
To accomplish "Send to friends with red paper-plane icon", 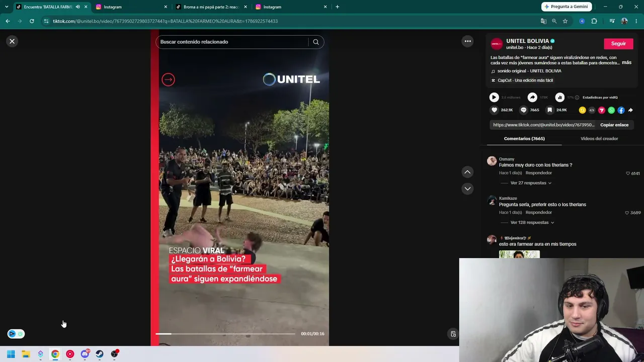I will pos(601,110).
